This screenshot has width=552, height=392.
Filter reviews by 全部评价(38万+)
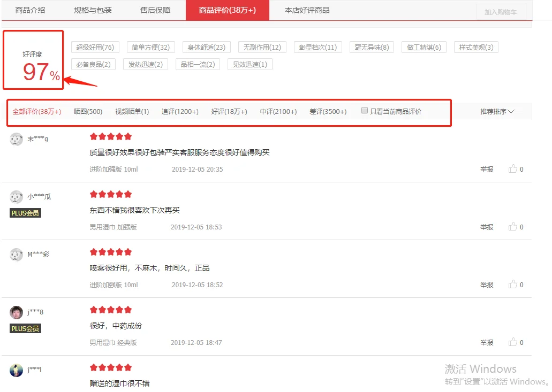(x=37, y=111)
